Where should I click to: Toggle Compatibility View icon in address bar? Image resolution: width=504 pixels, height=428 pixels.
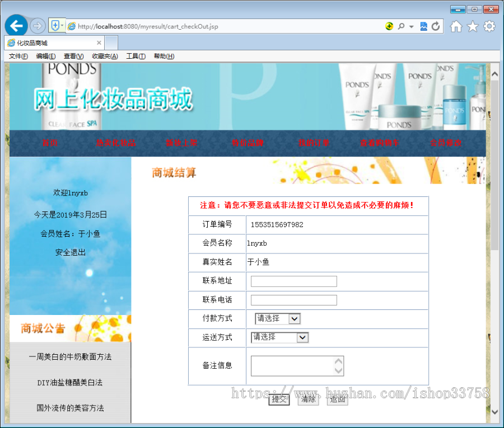[424, 26]
